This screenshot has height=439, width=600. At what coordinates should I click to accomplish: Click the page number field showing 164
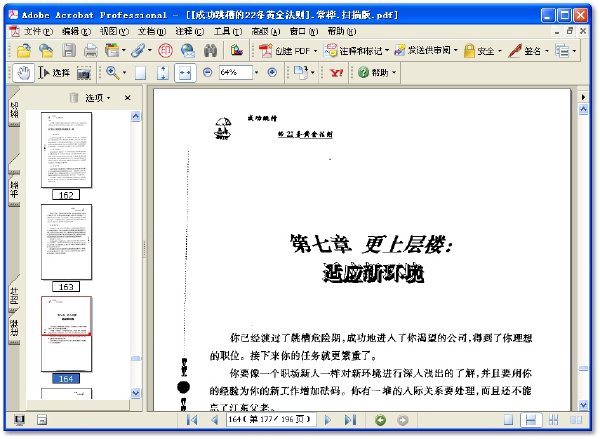[x=271, y=420]
